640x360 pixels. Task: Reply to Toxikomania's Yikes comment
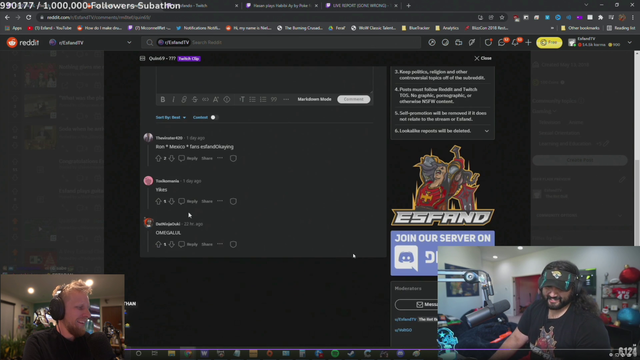coord(188,201)
